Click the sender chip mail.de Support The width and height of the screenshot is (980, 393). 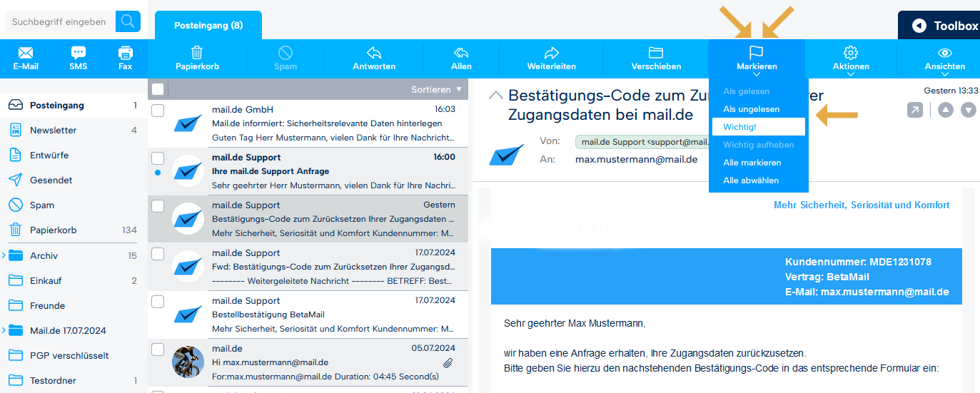coord(642,142)
